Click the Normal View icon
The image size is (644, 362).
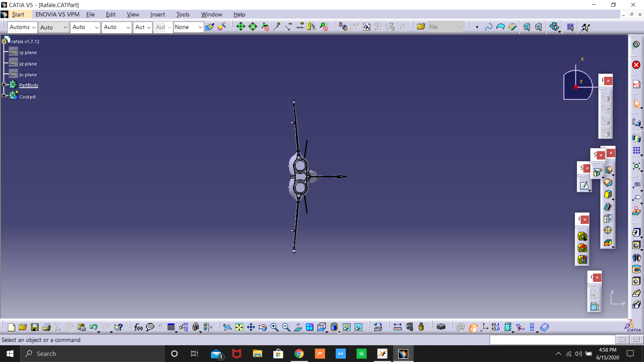coord(298,327)
